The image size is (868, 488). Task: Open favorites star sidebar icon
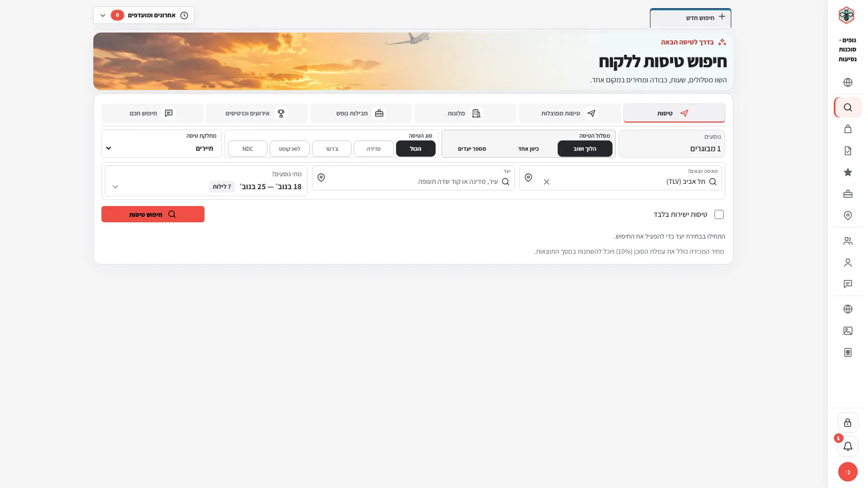848,172
